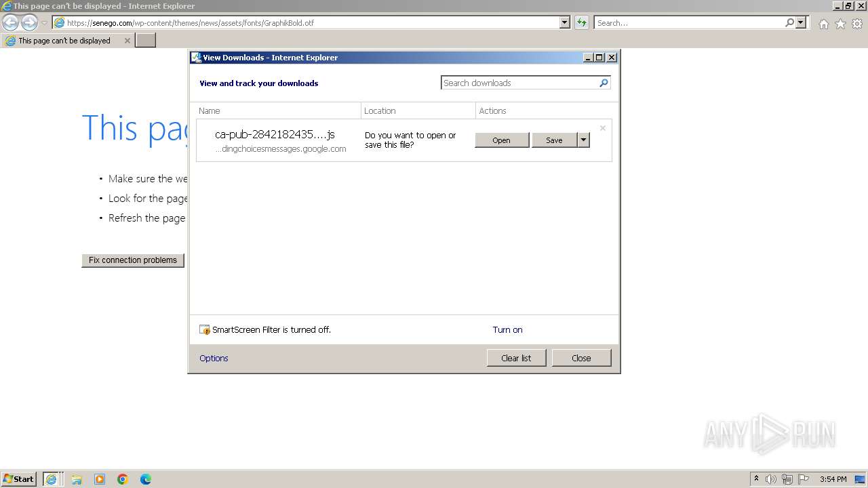This screenshot has height=488, width=868.
Task: Click the View Downloads title bar icon
Action: coord(196,58)
